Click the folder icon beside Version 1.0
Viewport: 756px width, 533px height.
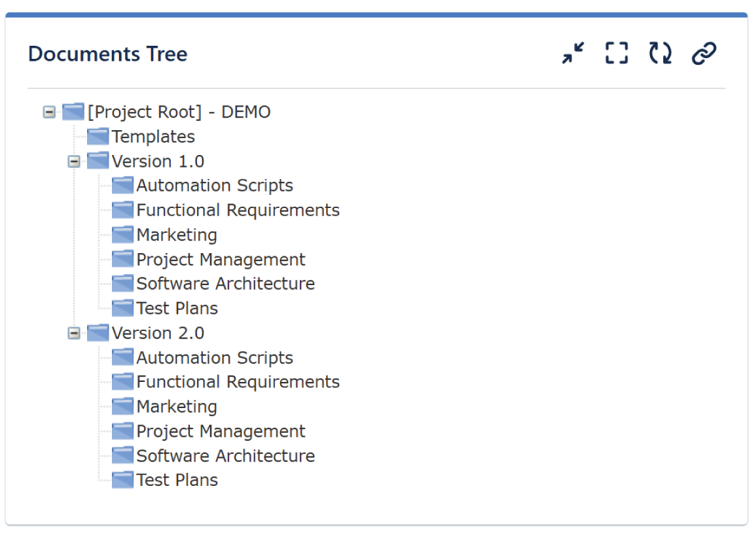click(97, 160)
